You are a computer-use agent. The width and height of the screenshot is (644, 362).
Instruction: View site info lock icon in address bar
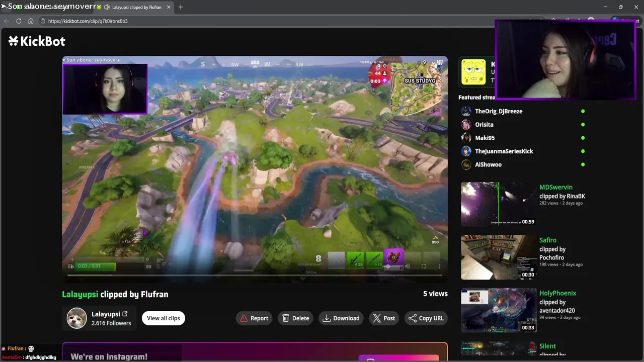pyautogui.click(x=43, y=21)
